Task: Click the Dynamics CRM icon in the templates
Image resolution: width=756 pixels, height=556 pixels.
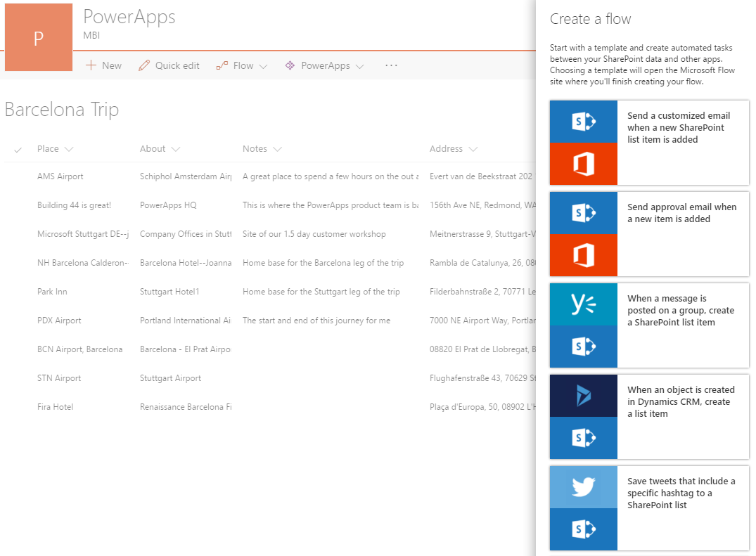Action: [583, 396]
